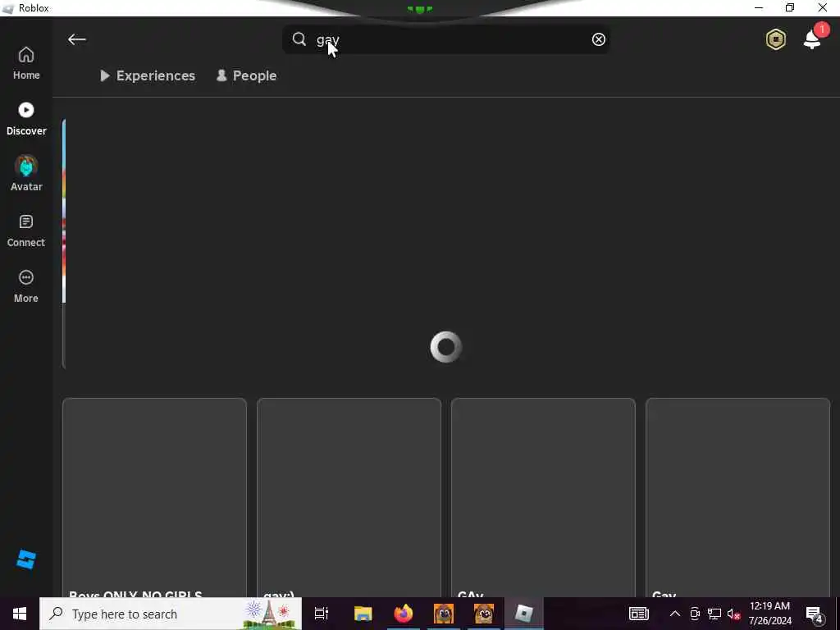Open File Explorer from taskbar

click(x=363, y=614)
